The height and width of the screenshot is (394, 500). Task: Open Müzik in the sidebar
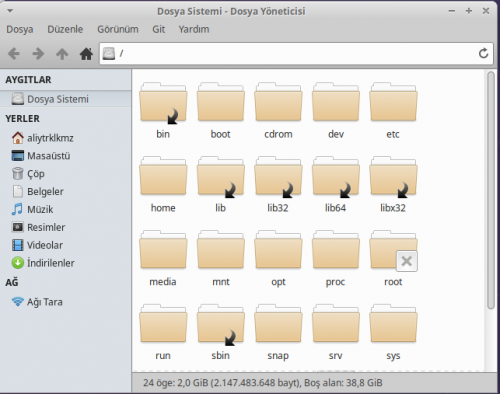[x=66, y=209]
